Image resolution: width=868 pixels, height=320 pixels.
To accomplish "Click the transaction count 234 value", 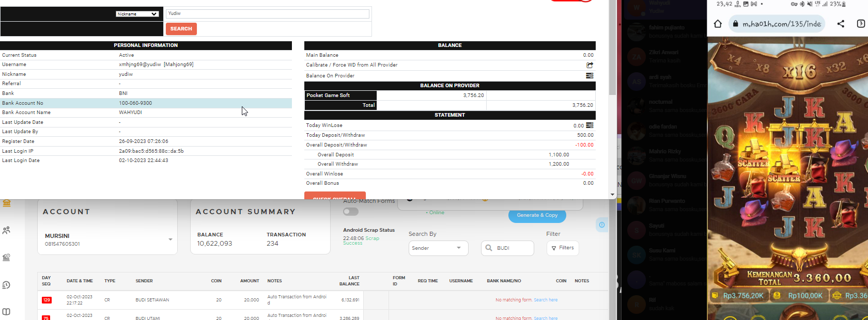I will [x=272, y=244].
